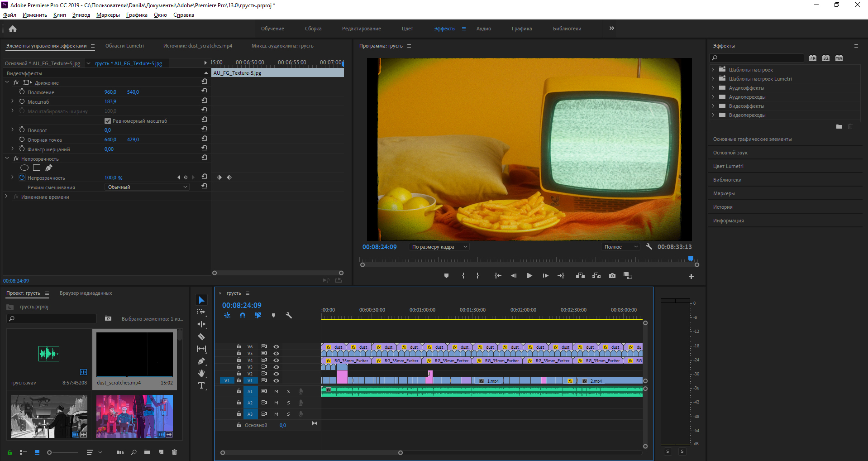Mute audio track A1
The image size is (868, 461).
pos(276,391)
